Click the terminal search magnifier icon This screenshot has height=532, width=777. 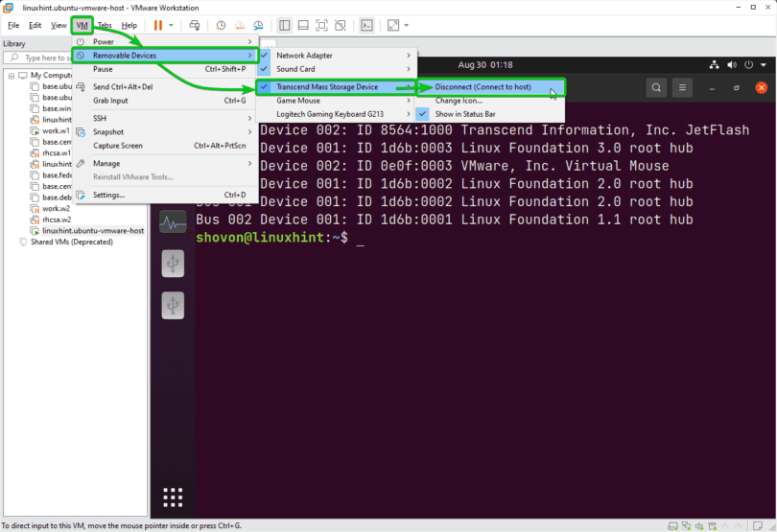tap(656, 87)
